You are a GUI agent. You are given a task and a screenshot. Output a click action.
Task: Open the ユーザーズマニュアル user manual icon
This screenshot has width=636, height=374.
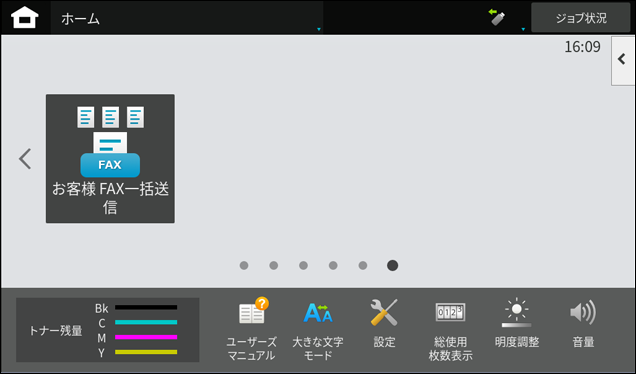(x=251, y=329)
